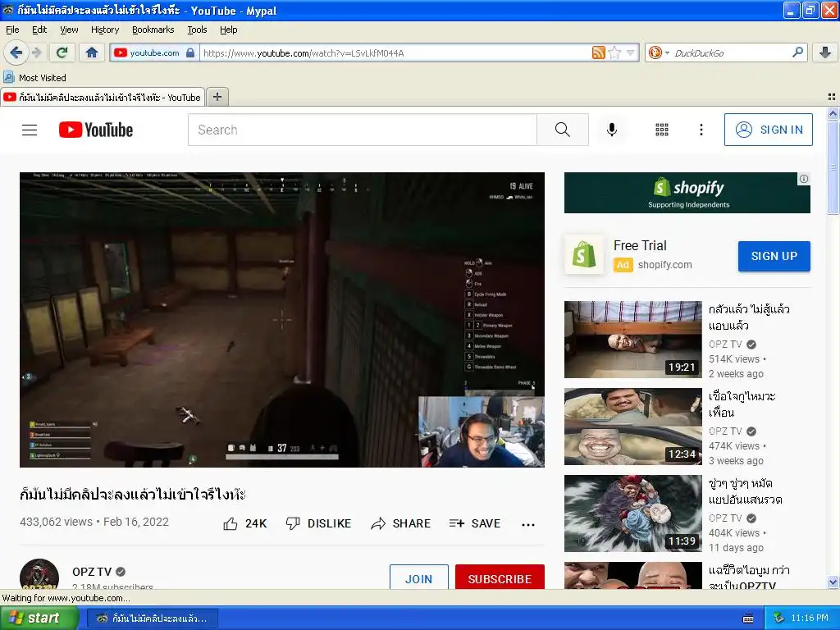Click the youtube.com site identity label
Image resolution: width=840 pixels, height=630 pixels.
click(x=154, y=52)
